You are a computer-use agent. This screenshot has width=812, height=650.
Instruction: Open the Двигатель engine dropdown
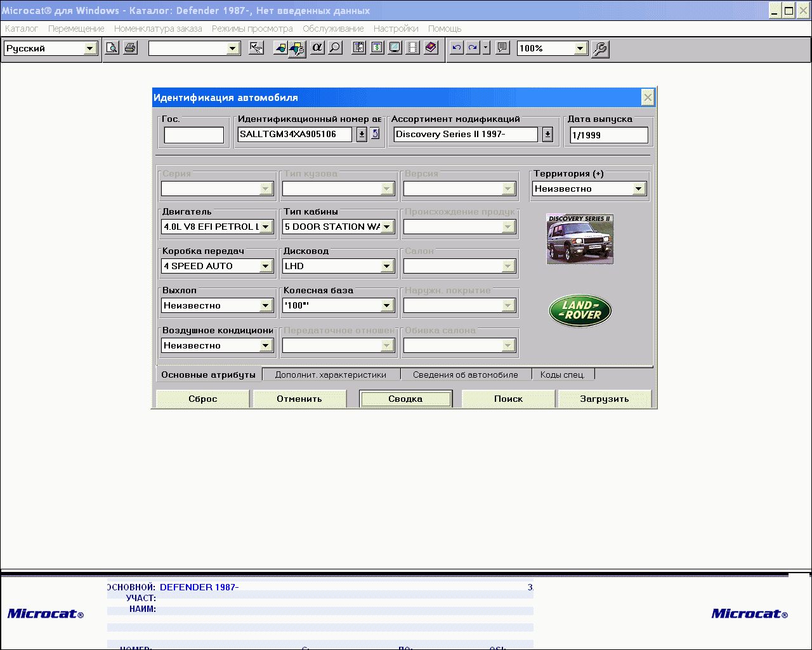click(x=266, y=227)
